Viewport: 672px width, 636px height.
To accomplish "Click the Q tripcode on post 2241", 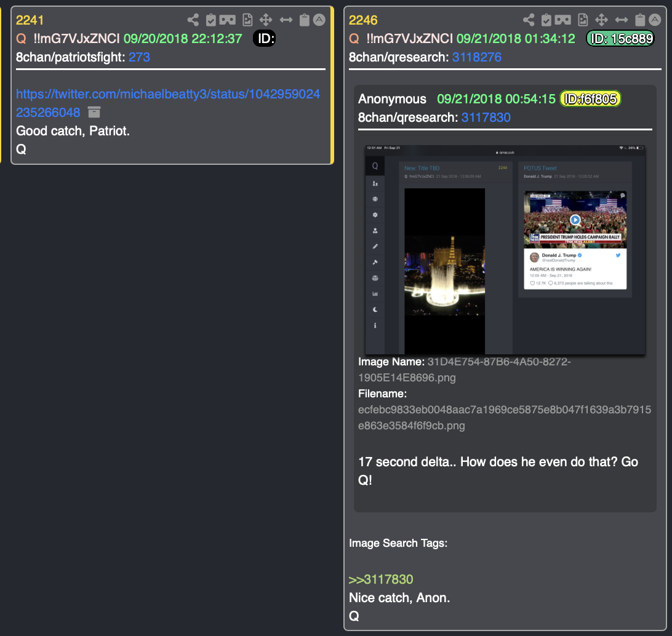I will click(x=77, y=39).
